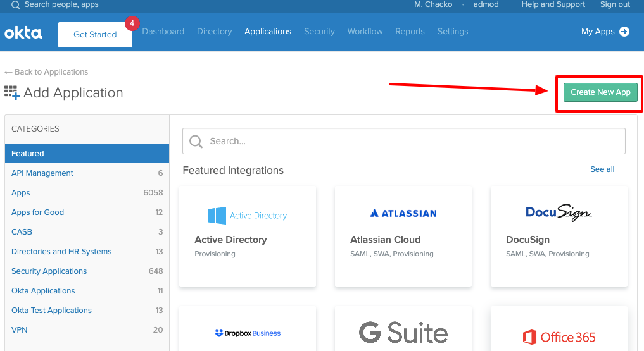Viewport: 644px width, 351px height.
Task: Click the Office 365 logo
Action: click(x=559, y=337)
